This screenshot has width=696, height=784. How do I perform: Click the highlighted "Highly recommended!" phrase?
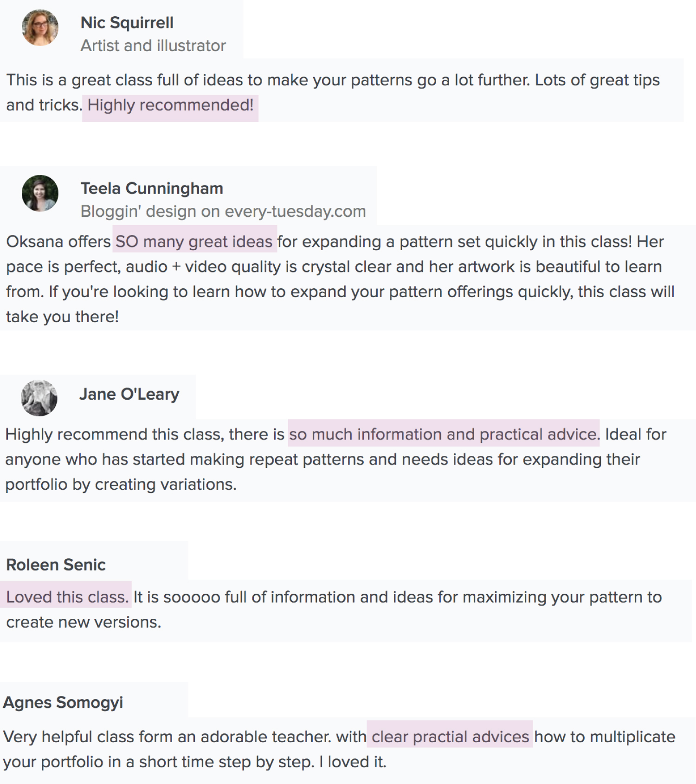coord(170,105)
